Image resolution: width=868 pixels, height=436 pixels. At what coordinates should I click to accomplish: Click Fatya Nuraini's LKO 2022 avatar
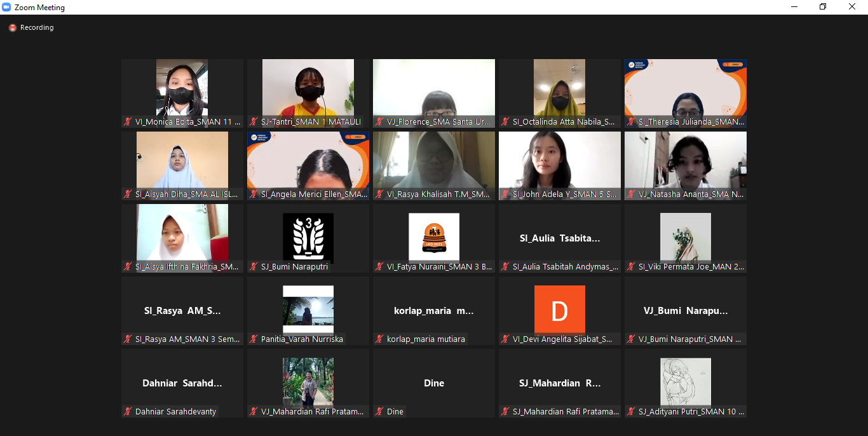433,236
